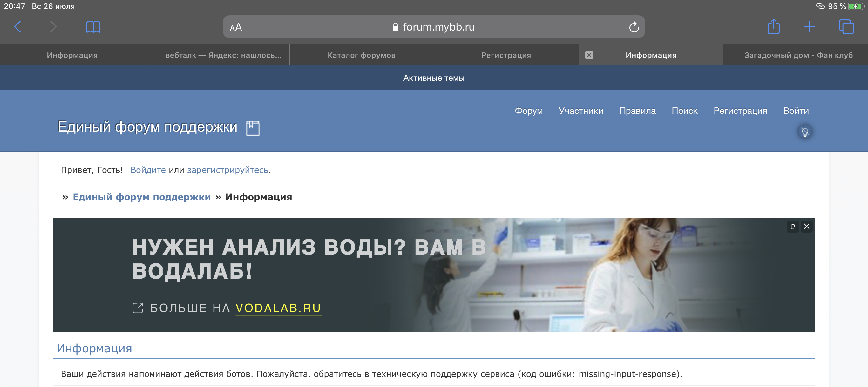
Task: Open the Участники menu item
Action: coord(580,111)
